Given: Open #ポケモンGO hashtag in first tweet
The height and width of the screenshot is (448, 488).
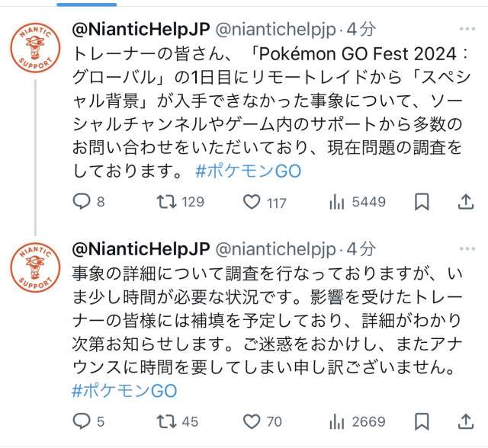Looking at the screenshot, I should [x=248, y=171].
